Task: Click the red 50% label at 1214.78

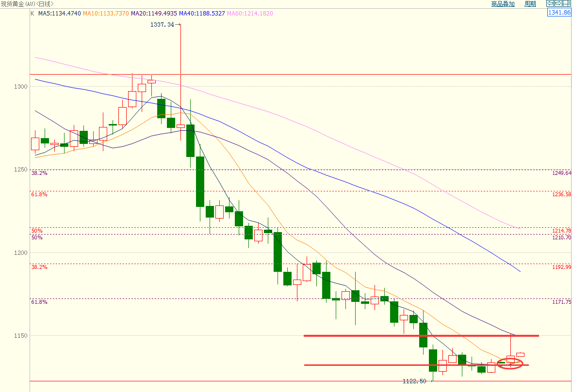Action: point(37,231)
